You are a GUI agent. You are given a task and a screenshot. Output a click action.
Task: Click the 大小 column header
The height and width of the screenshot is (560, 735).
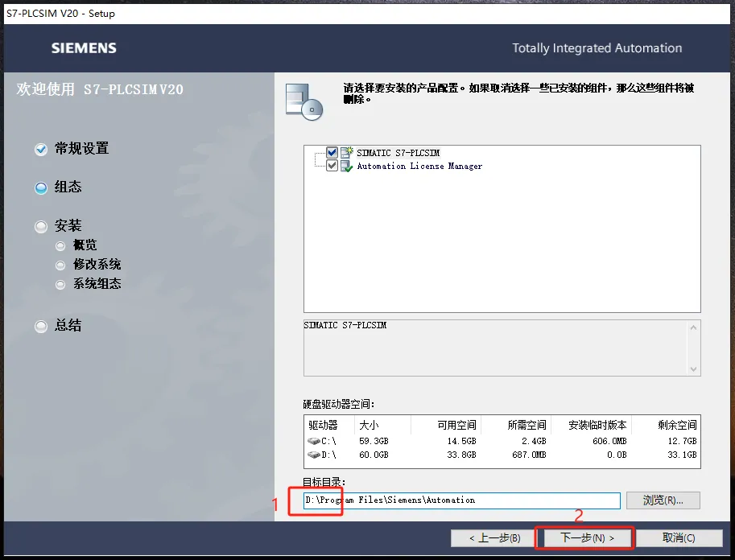pos(369,425)
